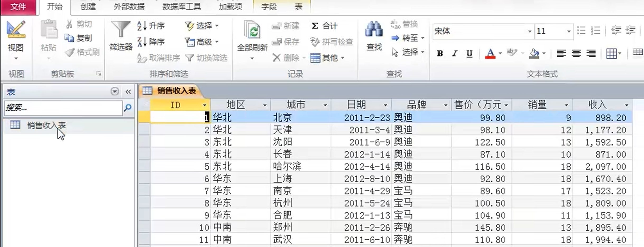Switch to the 外部数据 tab

(129, 7)
